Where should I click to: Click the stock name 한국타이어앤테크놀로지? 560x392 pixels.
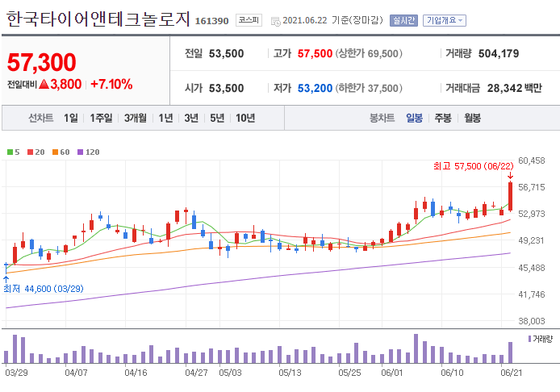coord(98,19)
